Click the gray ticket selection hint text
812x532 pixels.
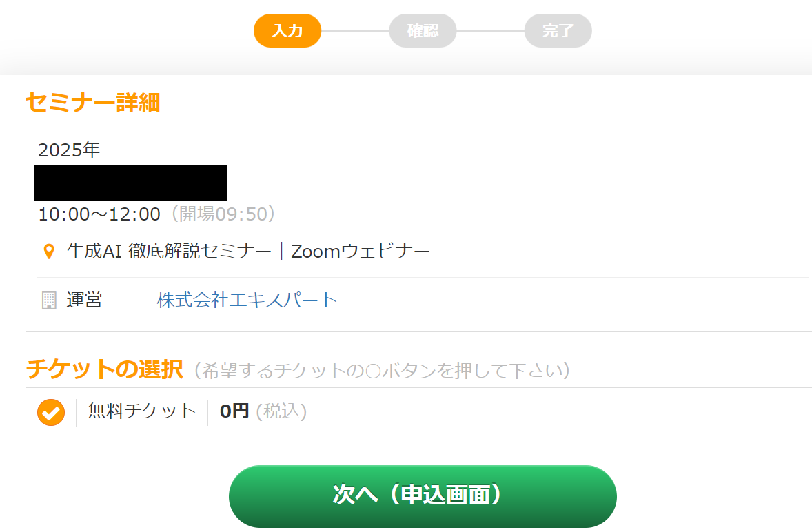coord(382,371)
